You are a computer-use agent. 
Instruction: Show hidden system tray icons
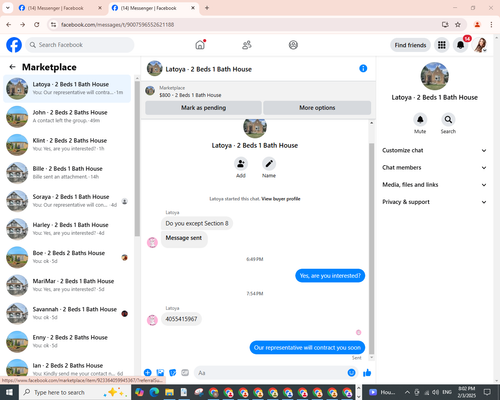[x=407, y=392]
